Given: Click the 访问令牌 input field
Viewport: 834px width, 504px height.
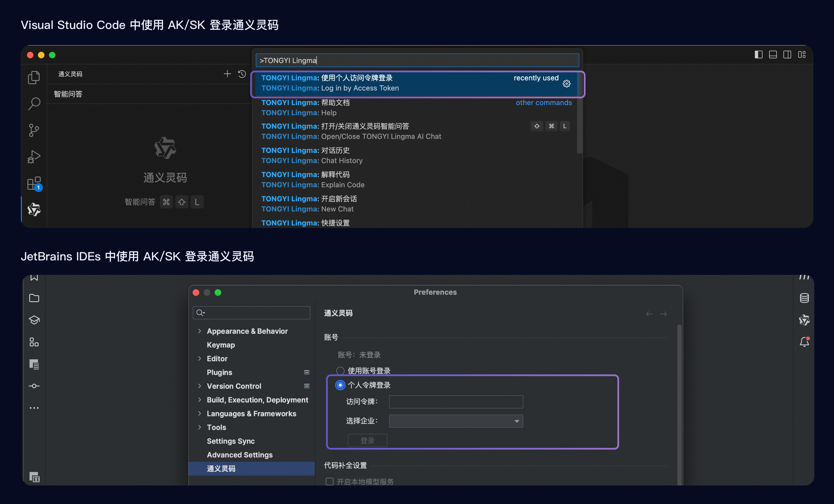Looking at the screenshot, I should pos(456,402).
